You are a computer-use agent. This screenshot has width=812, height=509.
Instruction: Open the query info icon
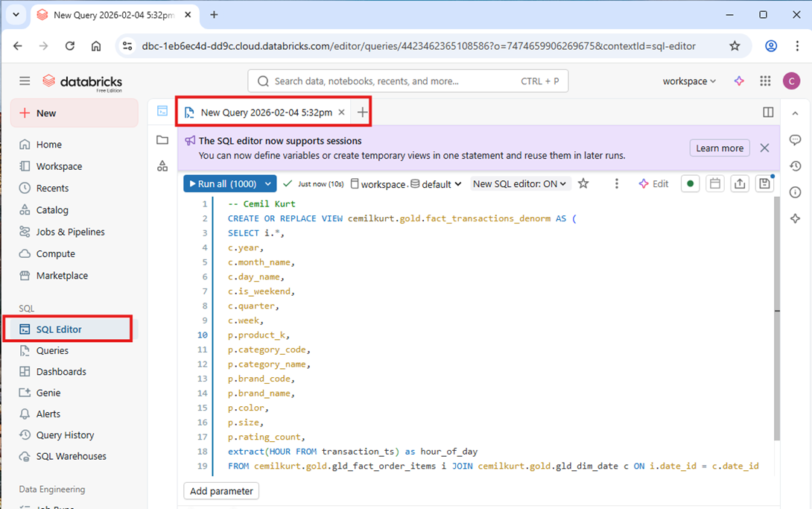(x=796, y=192)
